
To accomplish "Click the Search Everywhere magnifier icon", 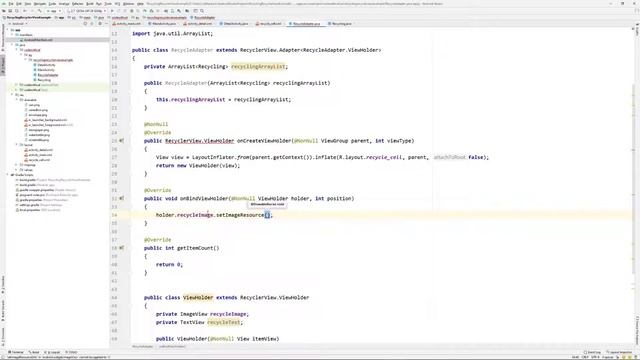I will click(x=202, y=11).
